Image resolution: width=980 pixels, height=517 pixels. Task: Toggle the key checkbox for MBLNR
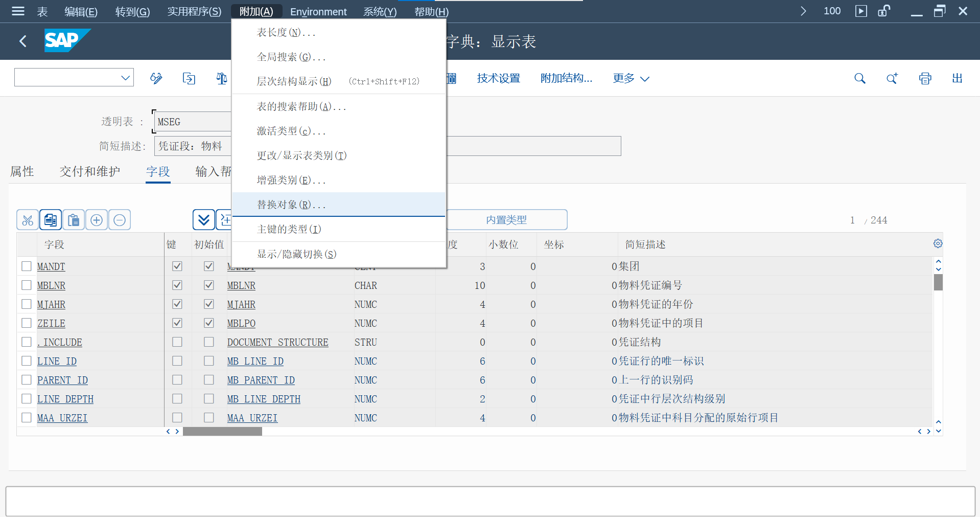(177, 285)
